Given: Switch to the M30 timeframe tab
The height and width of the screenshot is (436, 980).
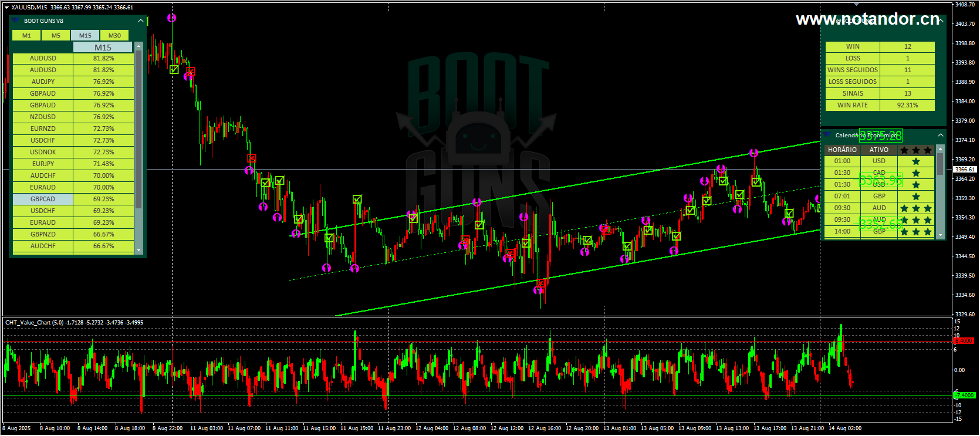Looking at the screenshot, I should (x=114, y=35).
